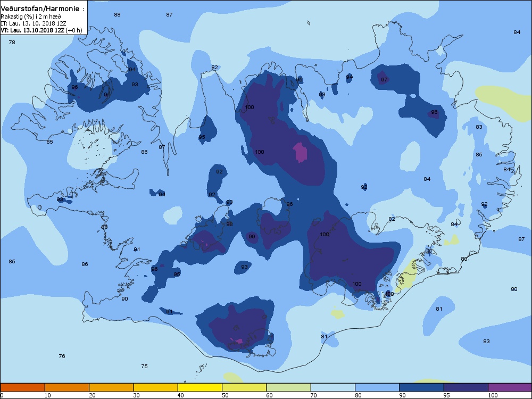The image size is (532, 399).
Task: Select the 20–30 amber legend swatch
Action: tap(111, 387)
